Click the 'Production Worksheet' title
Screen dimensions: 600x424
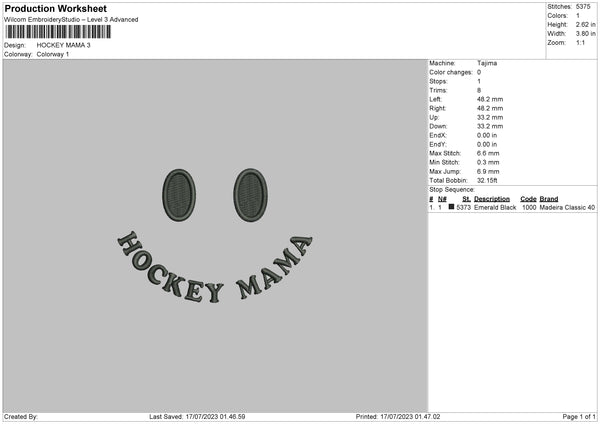pos(55,8)
